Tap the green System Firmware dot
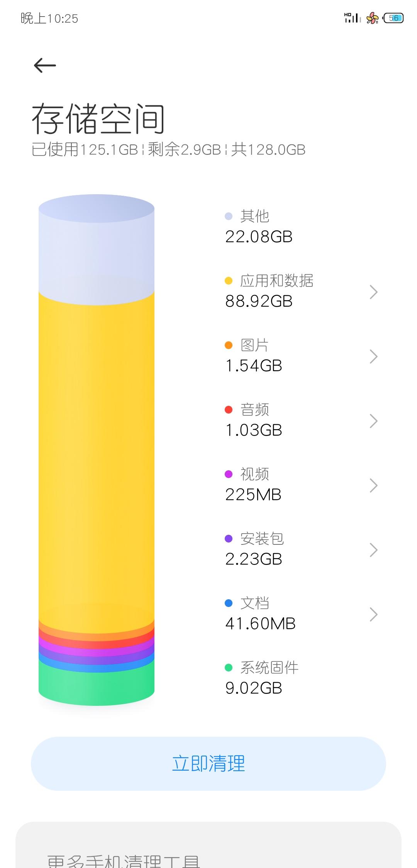The width and height of the screenshot is (417, 868). click(229, 667)
